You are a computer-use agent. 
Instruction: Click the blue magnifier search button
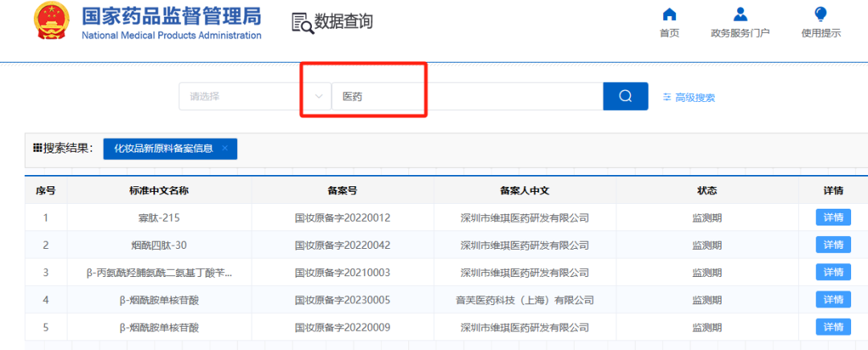click(625, 96)
